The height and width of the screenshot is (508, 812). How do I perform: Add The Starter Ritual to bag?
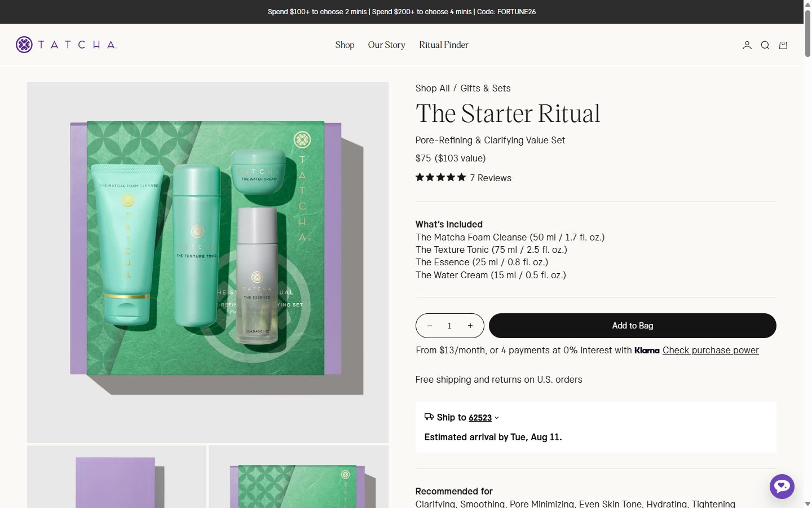click(632, 326)
